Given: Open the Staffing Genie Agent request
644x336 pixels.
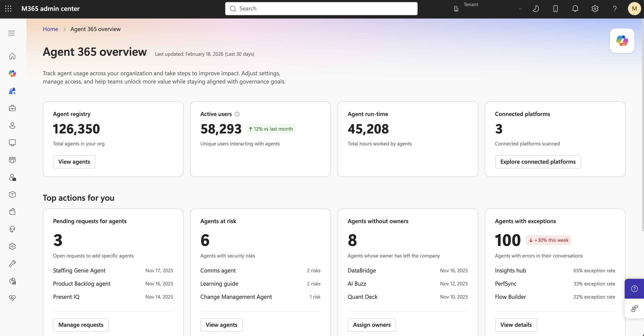Looking at the screenshot, I should point(79,270).
